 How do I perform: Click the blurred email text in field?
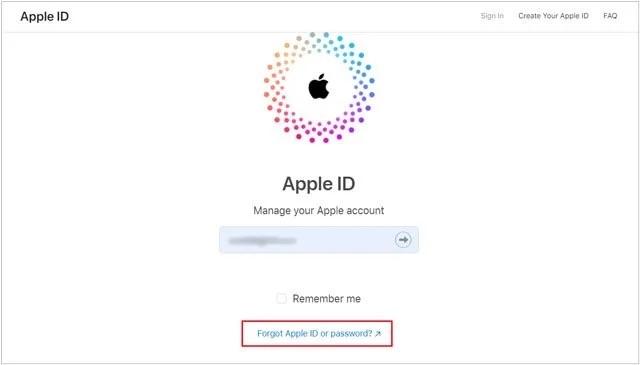[x=262, y=240]
